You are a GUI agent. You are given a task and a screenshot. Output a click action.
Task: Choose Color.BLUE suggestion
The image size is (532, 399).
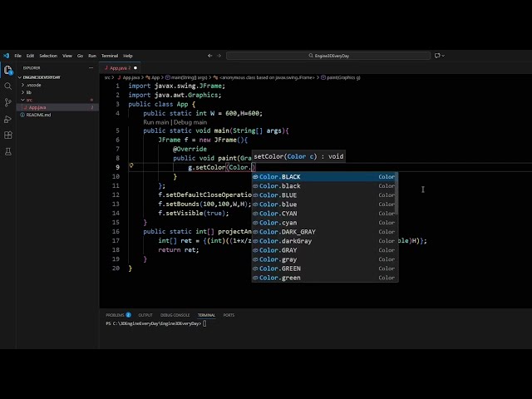tap(325, 195)
